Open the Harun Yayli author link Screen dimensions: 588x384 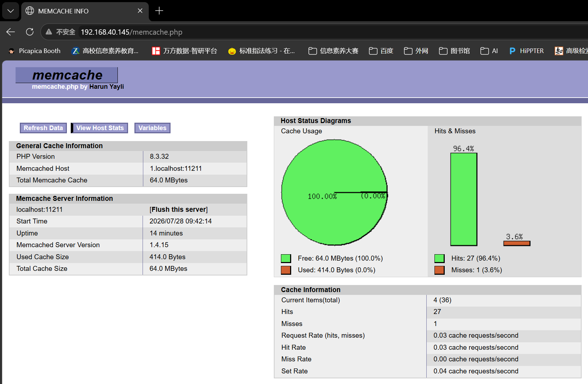[106, 87]
